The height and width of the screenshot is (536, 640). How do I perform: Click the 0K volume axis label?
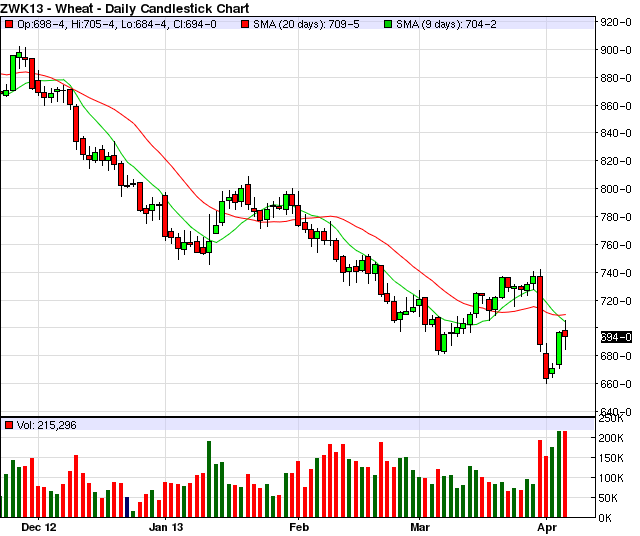pyautogui.click(x=605, y=518)
